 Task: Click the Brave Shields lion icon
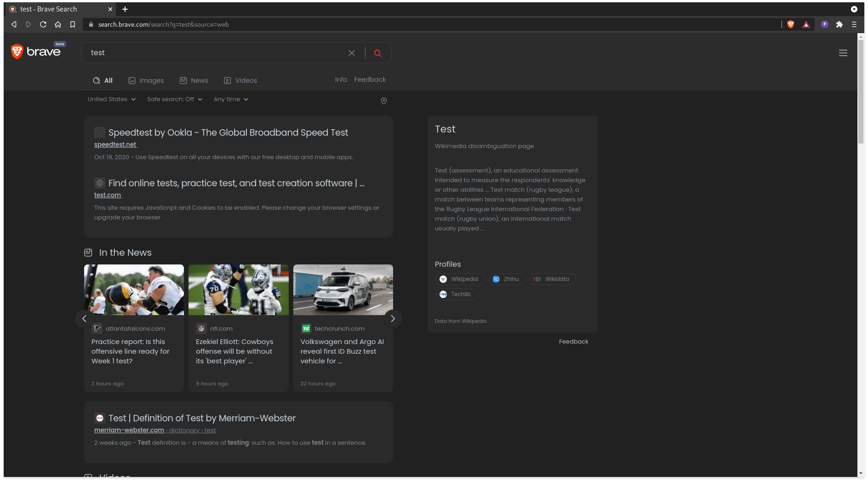(791, 24)
